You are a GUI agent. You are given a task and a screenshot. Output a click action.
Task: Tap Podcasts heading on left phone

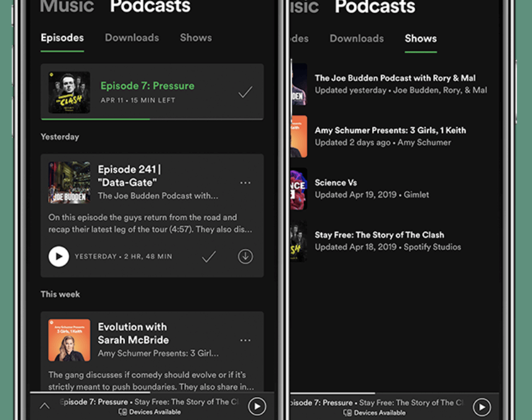(x=150, y=6)
